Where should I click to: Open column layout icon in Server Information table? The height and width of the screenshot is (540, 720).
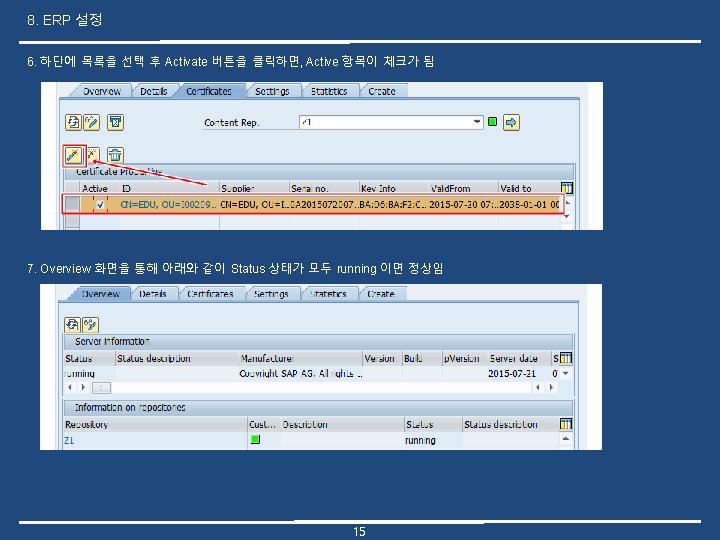[x=566, y=358]
